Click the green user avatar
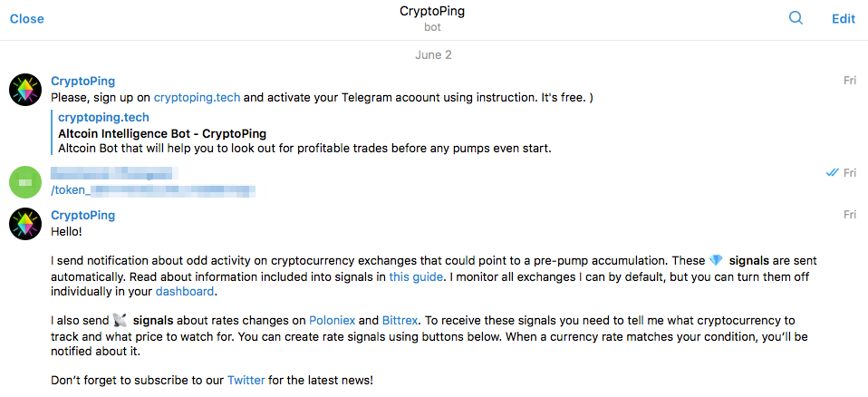868x397 pixels. coord(25,181)
